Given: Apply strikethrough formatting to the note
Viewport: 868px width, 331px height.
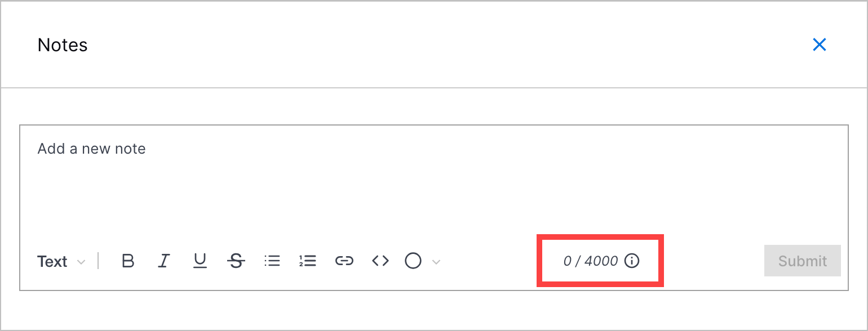Looking at the screenshot, I should tap(236, 261).
